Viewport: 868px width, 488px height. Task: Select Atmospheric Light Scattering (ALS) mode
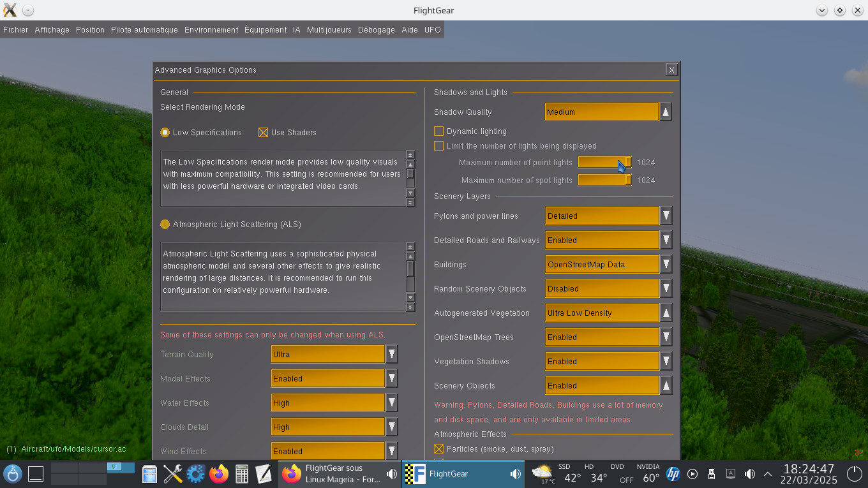click(165, 225)
